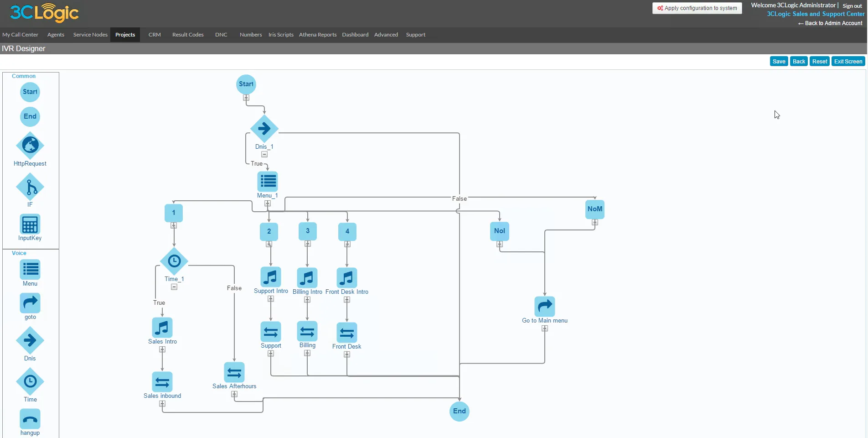The height and width of the screenshot is (438, 868).
Task: Expand the plus box under Sales Intro
Action: pyautogui.click(x=162, y=349)
